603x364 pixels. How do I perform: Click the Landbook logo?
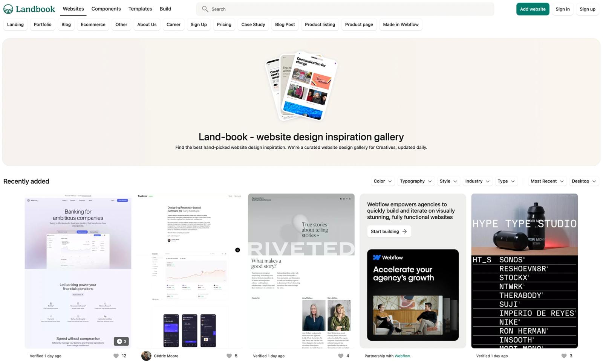coord(29,9)
